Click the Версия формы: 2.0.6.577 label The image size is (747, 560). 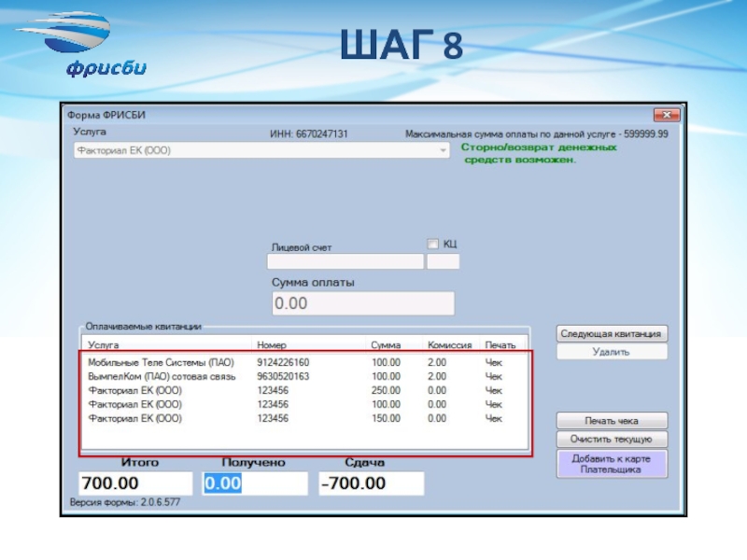pos(125,502)
